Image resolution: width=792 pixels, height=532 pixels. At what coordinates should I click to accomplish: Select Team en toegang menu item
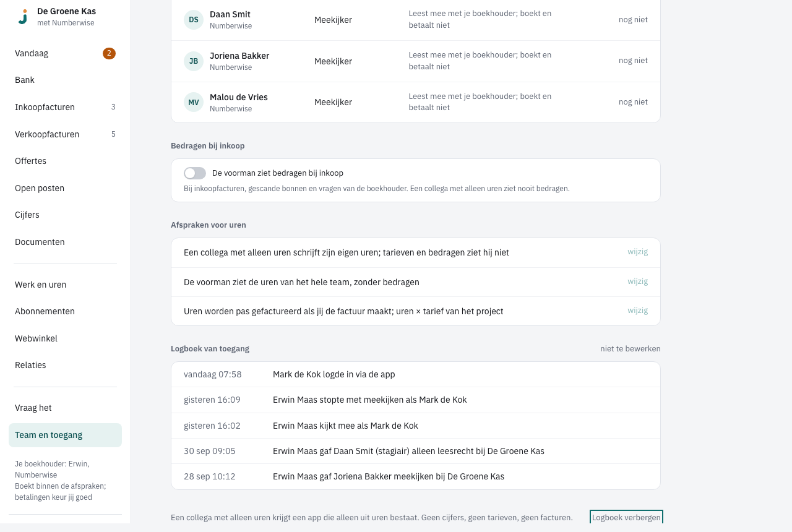click(65, 435)
